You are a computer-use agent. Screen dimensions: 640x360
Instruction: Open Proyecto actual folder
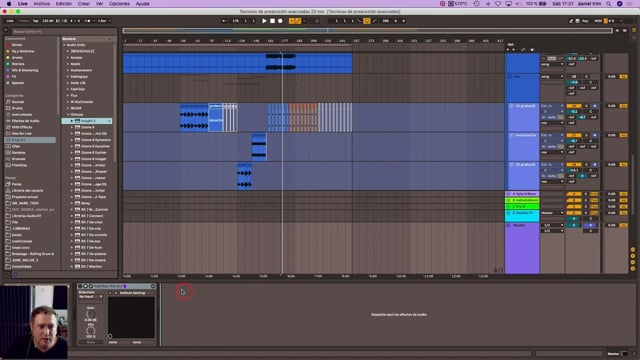point(25,197)
